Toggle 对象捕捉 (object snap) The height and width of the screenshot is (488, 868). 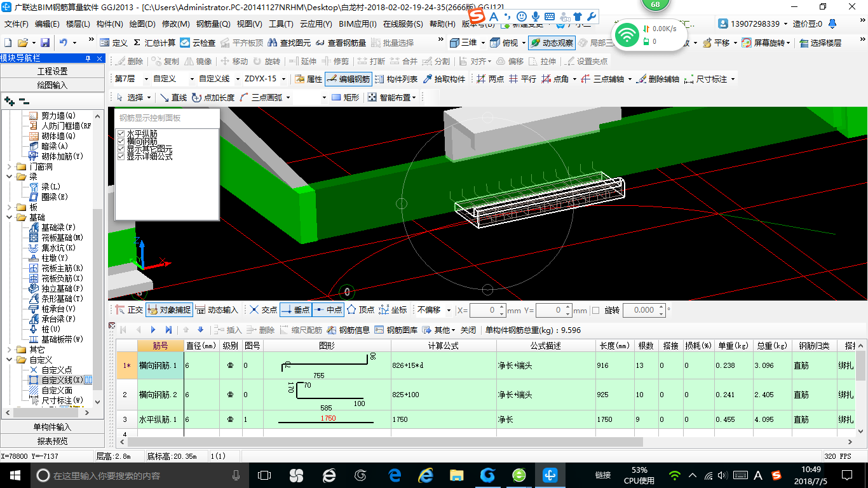pos(169,310)
